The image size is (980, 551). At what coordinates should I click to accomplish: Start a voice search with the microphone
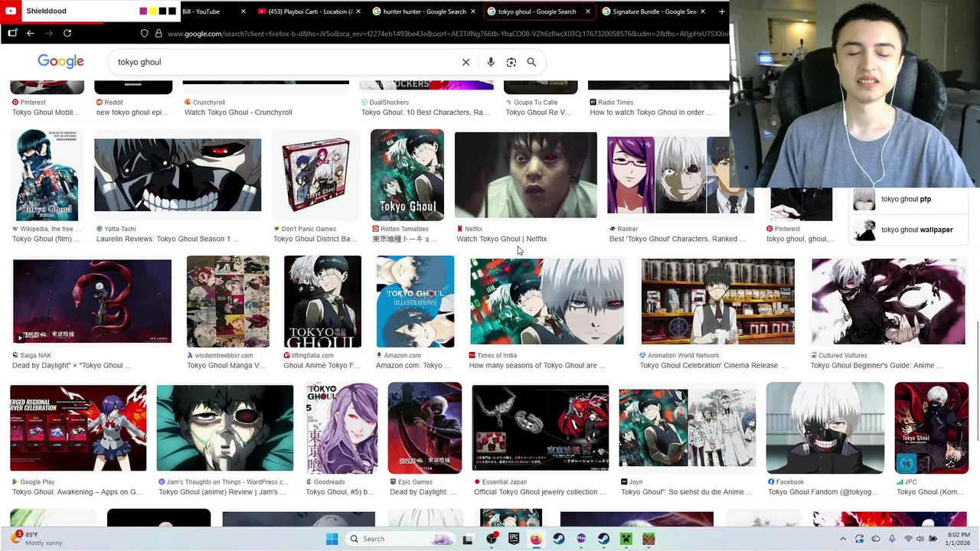(491, 62)
